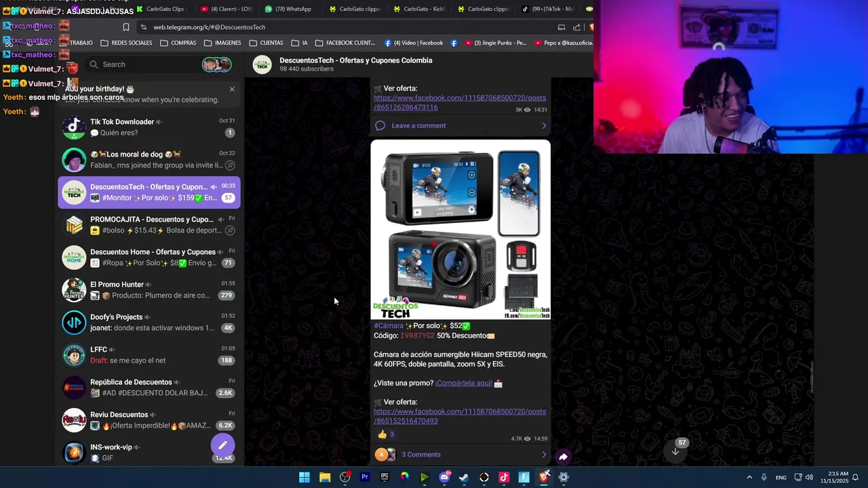The image size is (868, 488).
Task: Show hidden tray icons chevron
Action: pyautogui.click(x=749, y=477)
